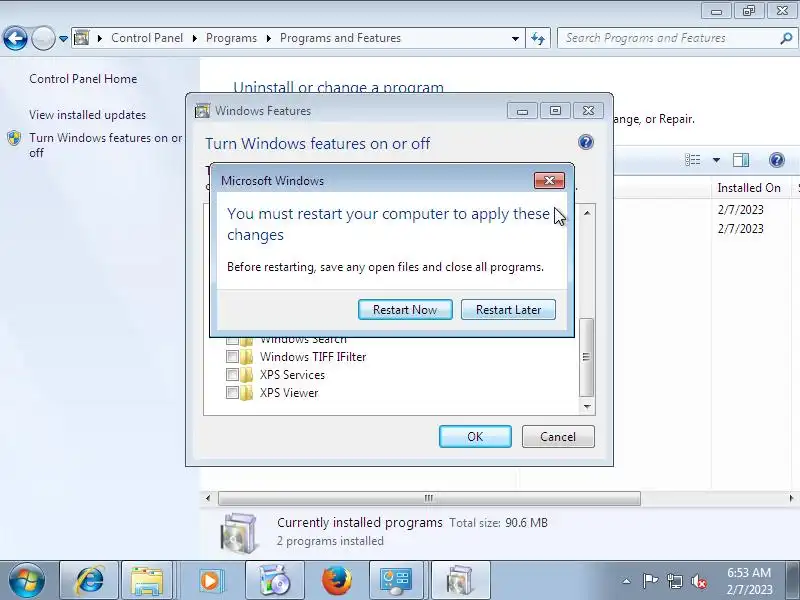This screenshot has height=600, width=800.
Task: Toggle the preview pane icon
Action: coord(741,160)
